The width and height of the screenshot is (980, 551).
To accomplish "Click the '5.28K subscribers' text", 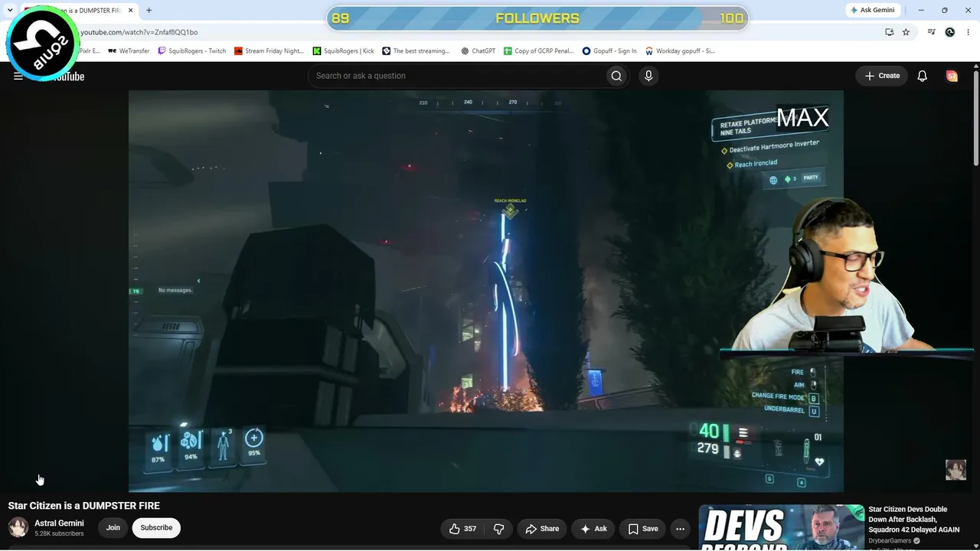I will click(x=59, y=534).
